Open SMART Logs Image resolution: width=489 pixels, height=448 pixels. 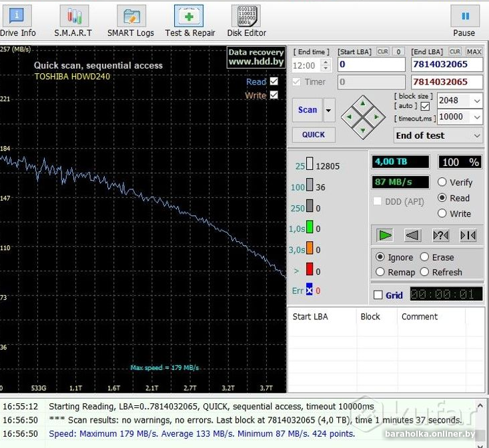tap(131, 20)
